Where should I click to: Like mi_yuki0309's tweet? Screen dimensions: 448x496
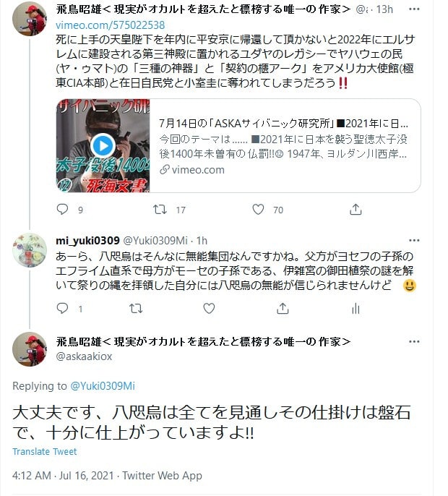click(209, 308)
